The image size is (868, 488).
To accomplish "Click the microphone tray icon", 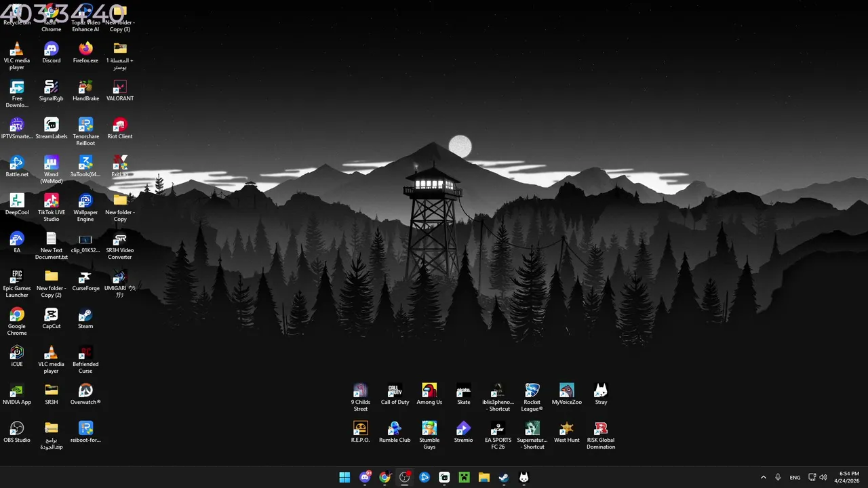I will 778,477.
